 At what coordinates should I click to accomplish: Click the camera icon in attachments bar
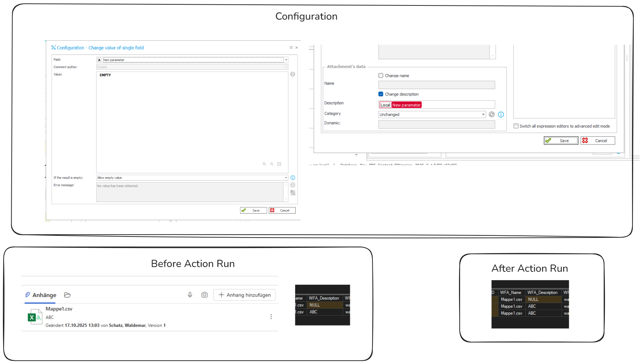204,295
